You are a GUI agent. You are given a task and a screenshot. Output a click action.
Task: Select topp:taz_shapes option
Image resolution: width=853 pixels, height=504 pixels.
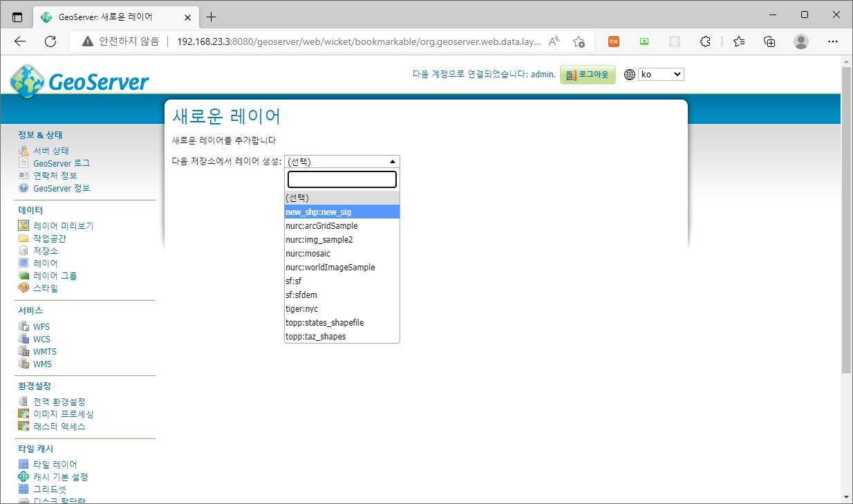pos(342,337)
